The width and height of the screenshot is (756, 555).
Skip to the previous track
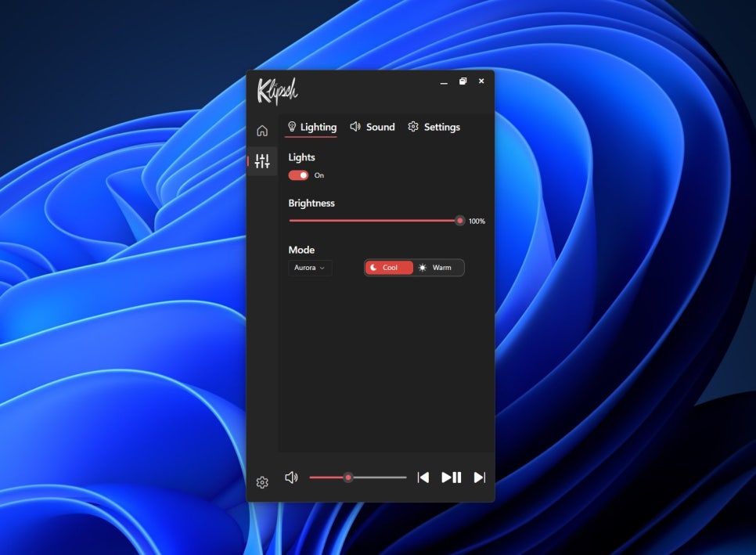coord(423,478)
